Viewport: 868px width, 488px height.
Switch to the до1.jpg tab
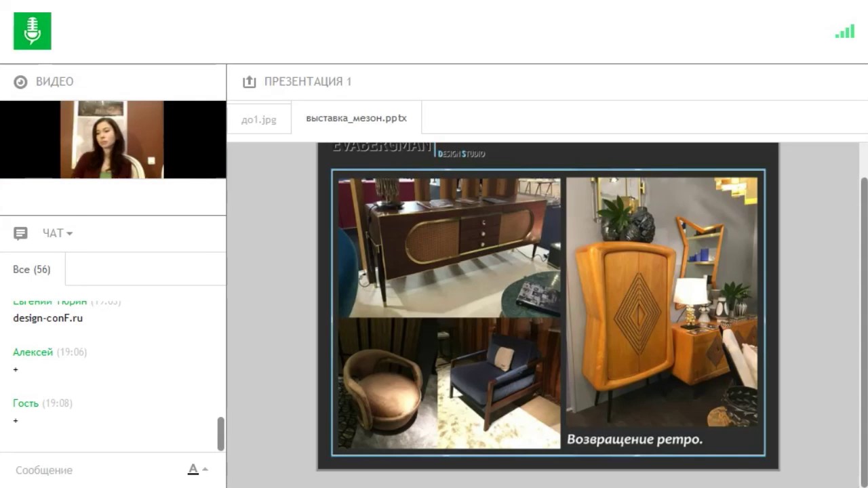coord(259,119)
